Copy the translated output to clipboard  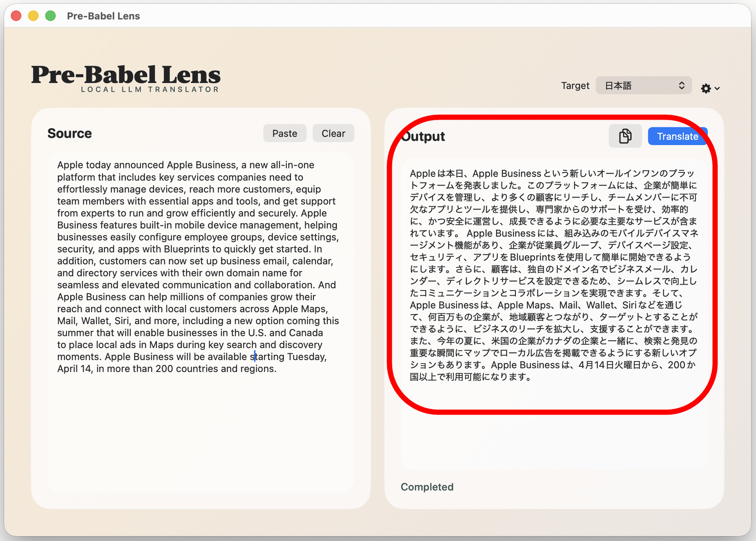[x=625, y=136]
